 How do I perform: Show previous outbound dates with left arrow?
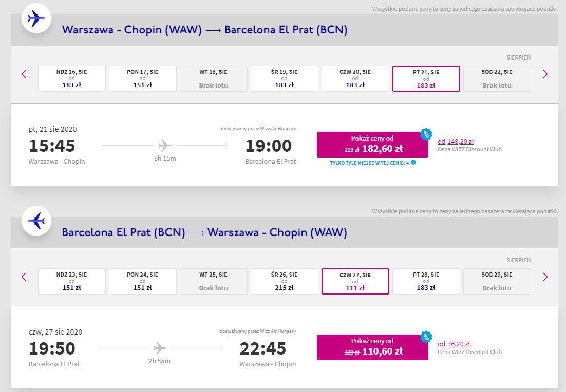(24, 74)
